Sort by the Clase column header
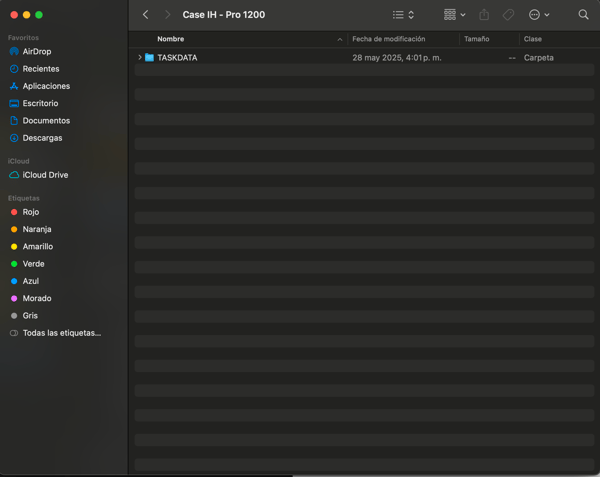This screenshot has width=600, height=477. (x=532, y=39)
